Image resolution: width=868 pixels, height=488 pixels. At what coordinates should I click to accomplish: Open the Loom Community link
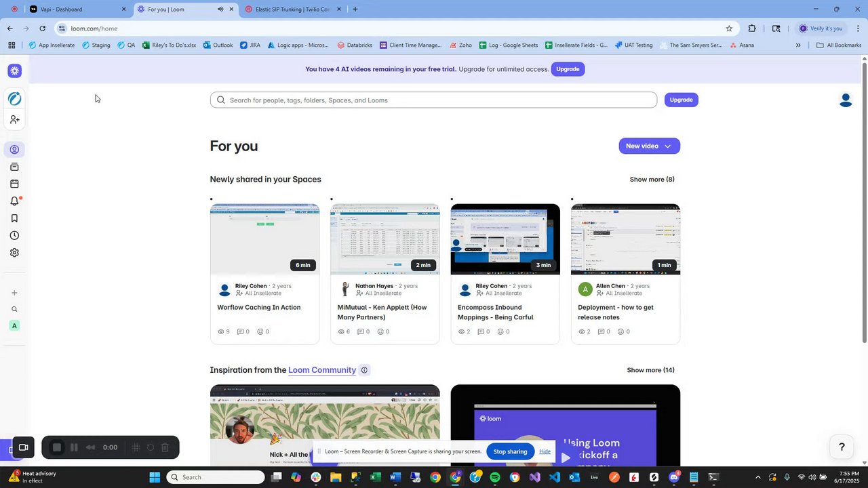[x=322, y=370]
